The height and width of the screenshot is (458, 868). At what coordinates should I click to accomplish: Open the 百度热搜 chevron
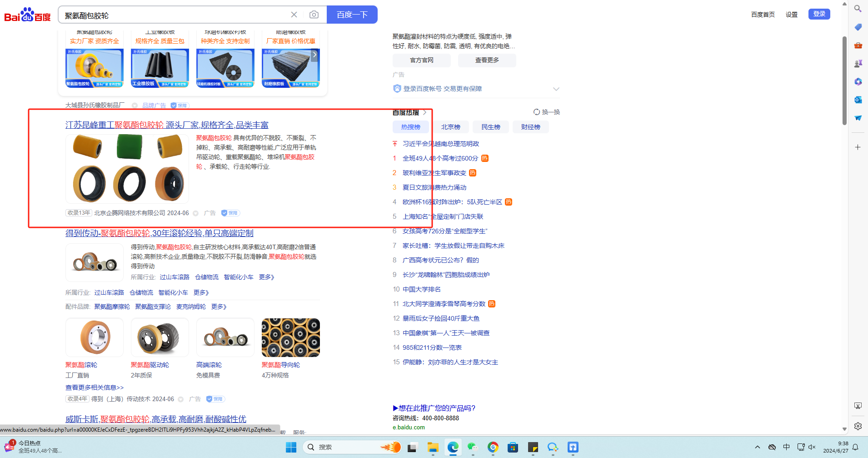(x=425, y=112)
